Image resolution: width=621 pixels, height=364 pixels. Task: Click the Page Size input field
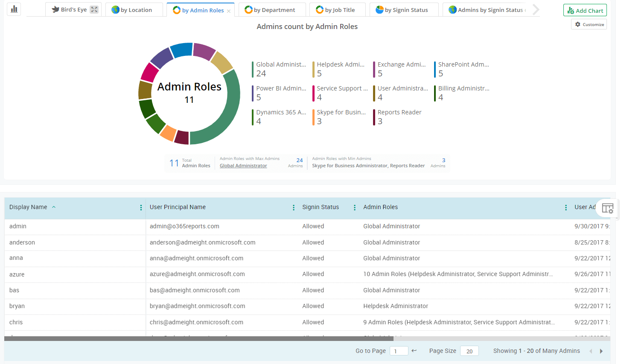click(x=469, y=351)
